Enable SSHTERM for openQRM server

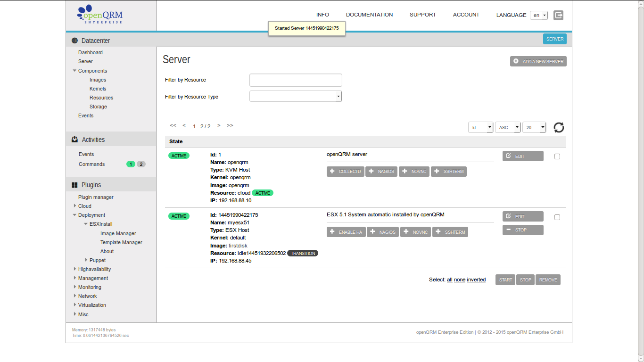tap(449, 172)
